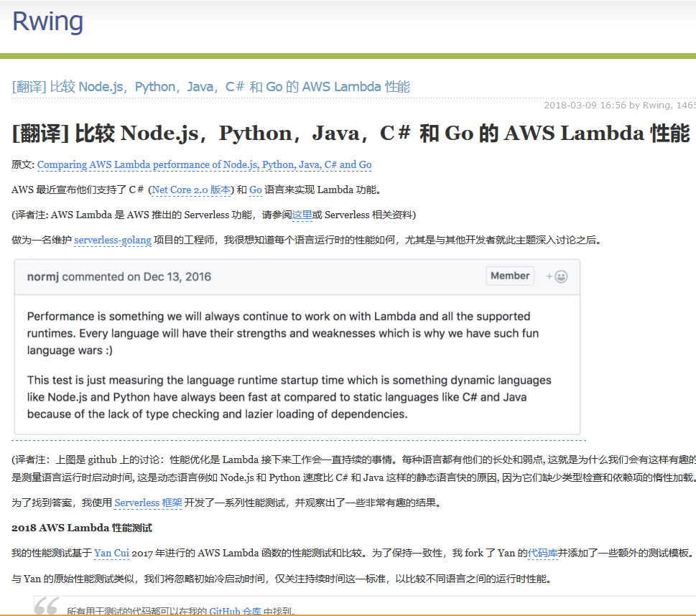Open the '代码库' repository link
This screenshot has width=696, height=616.
click(x=542, y=553)
